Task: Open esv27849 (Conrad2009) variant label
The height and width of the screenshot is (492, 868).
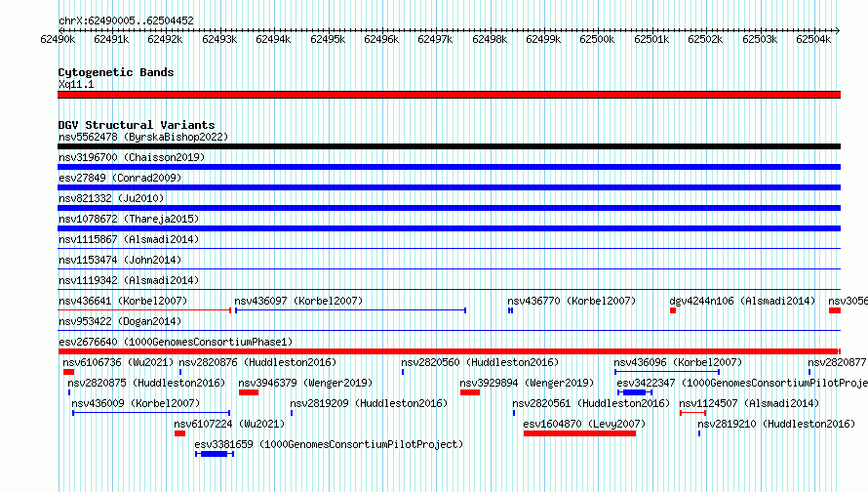Action: tap(120, 178)
